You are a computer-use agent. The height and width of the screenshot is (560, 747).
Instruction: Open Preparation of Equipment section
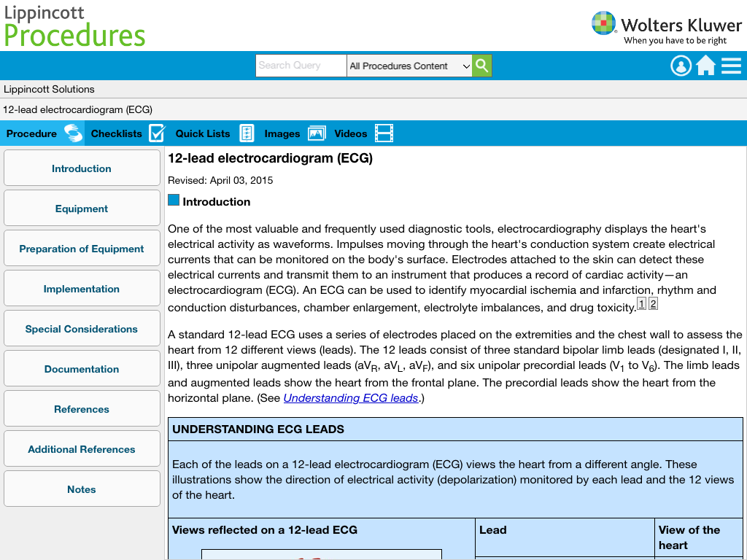[x=82, y=248]
